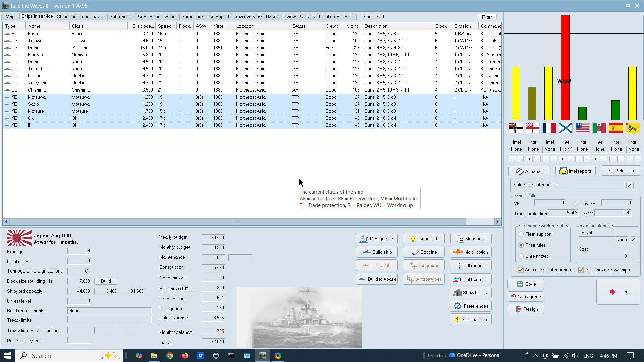Open Intel reports

click(576, 171)
